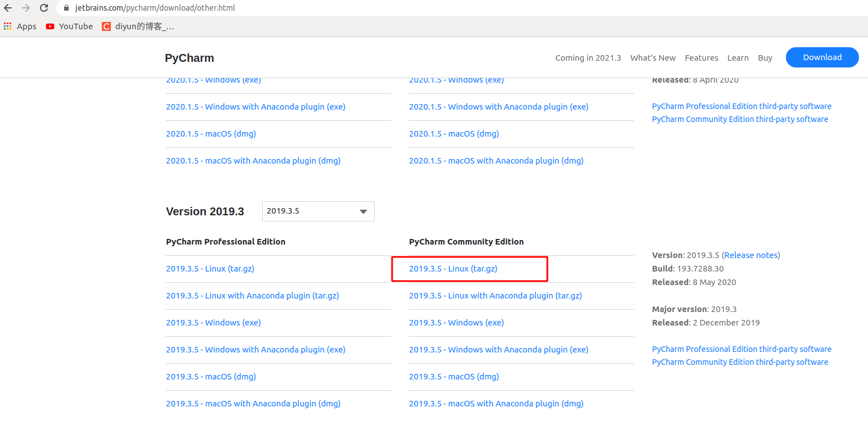Download Community 2020.1.5 macOS with Anaconda
The width and height of the screenshot is (868, 434).
coord(496,161)
